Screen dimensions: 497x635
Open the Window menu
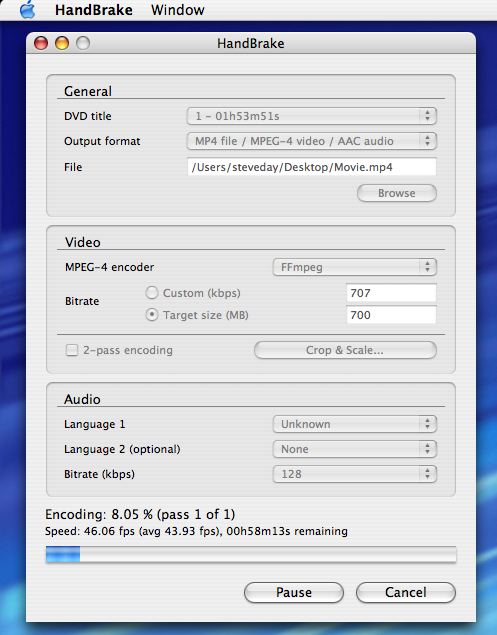(x=177, y=10)
